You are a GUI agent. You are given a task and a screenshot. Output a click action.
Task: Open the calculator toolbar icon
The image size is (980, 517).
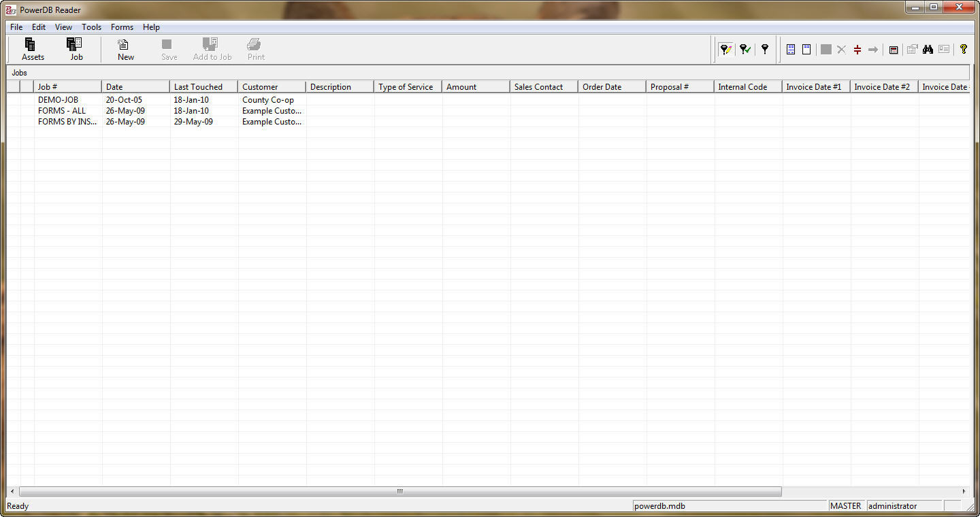pos(894,49)
